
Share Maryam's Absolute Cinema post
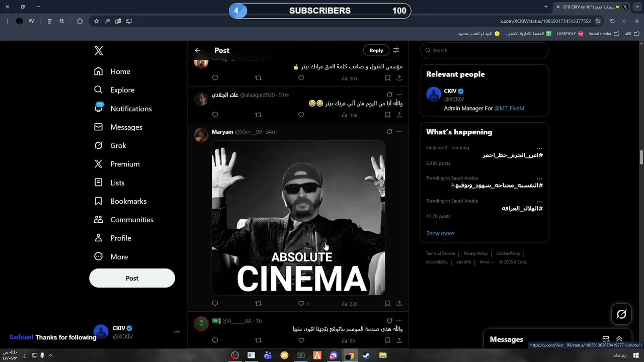coord(399,303)
